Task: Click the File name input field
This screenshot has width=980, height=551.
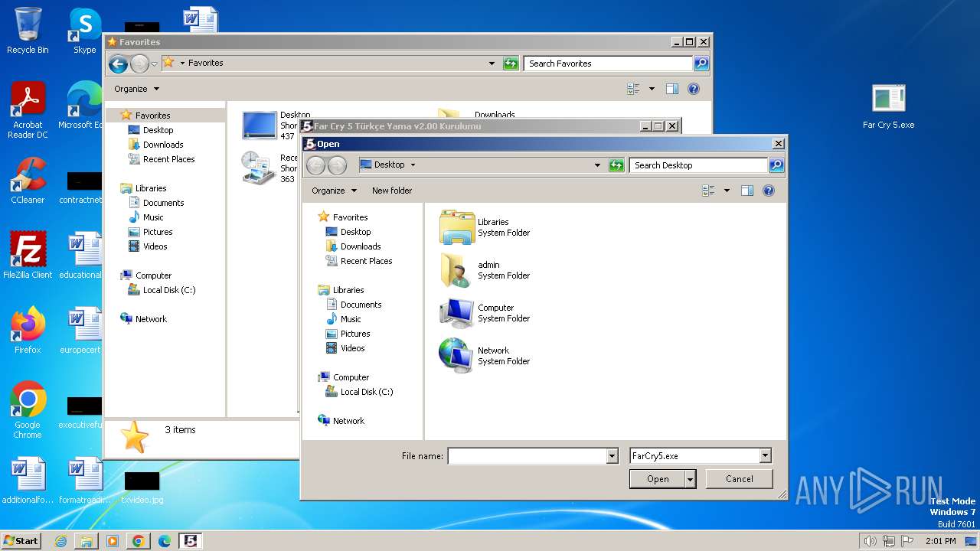Action: (x=527, y=456)
